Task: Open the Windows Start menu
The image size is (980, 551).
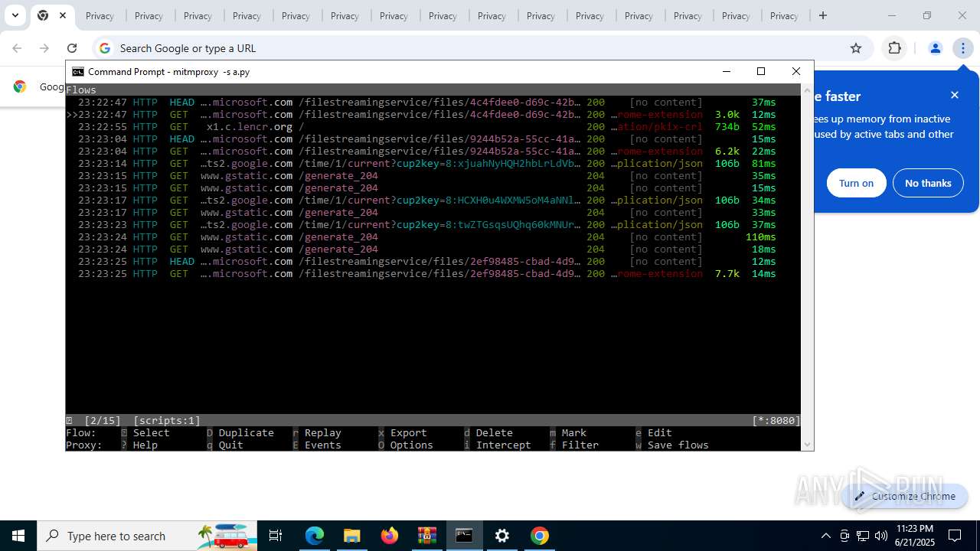Action: 18,536
